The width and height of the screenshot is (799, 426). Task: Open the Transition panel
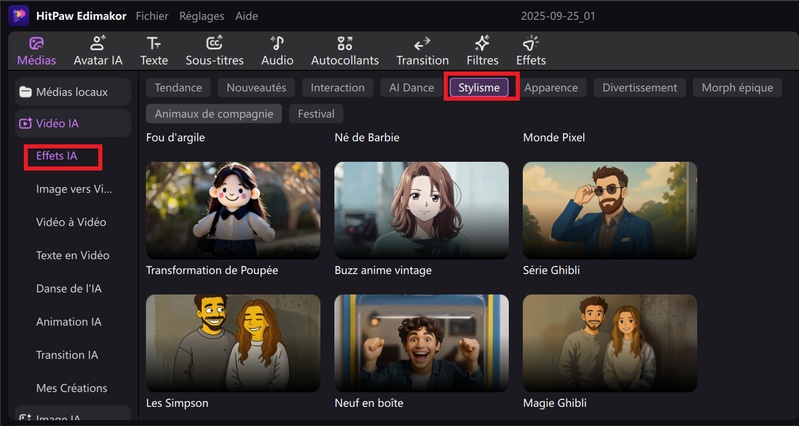click(422, 51)
